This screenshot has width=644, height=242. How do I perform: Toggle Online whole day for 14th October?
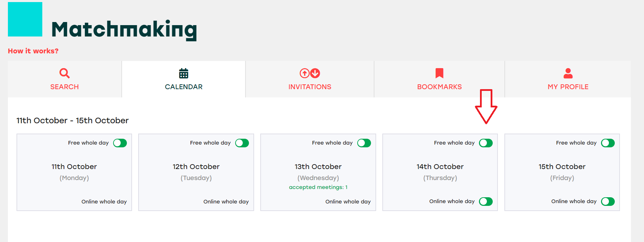click(486, 201)
